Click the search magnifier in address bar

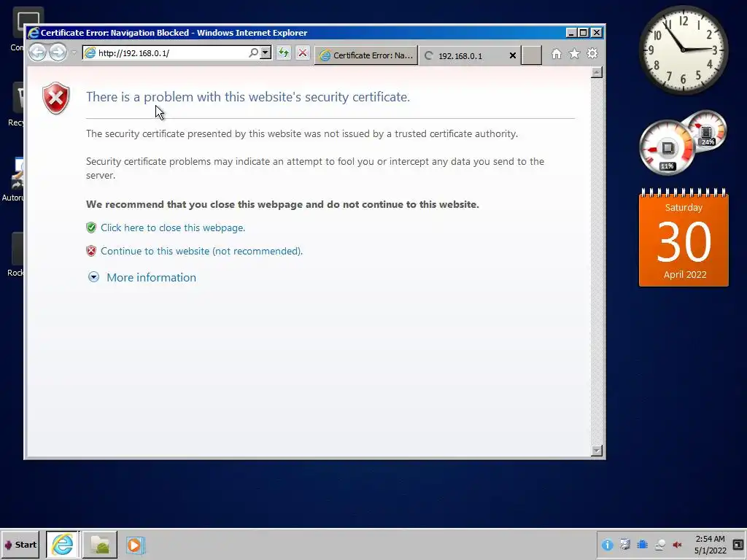[x=253, y=52]
